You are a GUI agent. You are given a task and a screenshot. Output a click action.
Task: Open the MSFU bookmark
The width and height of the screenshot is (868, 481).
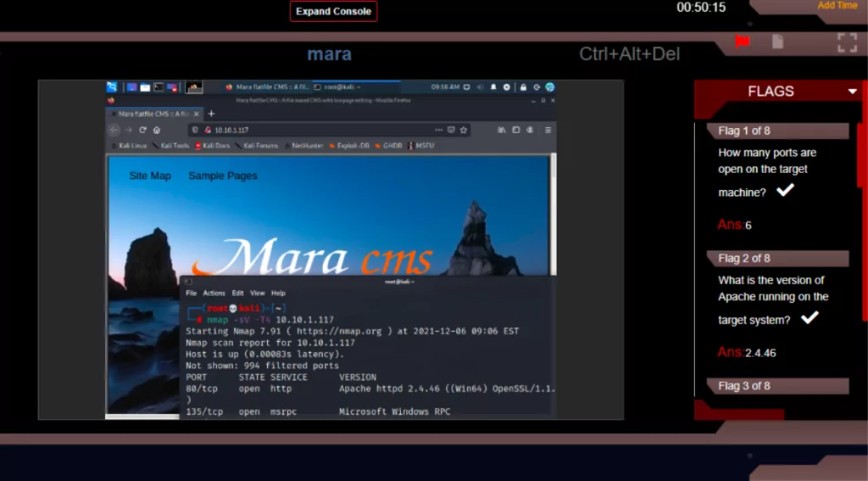[421, 146]
